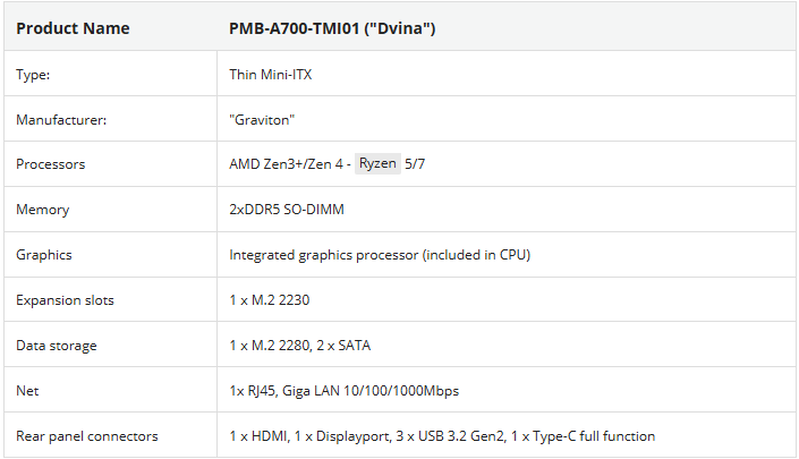Click the highlighted Ryzen tag
Image resolution: width=799 pixels, height=459 pixels.
(x=378, y=164)
